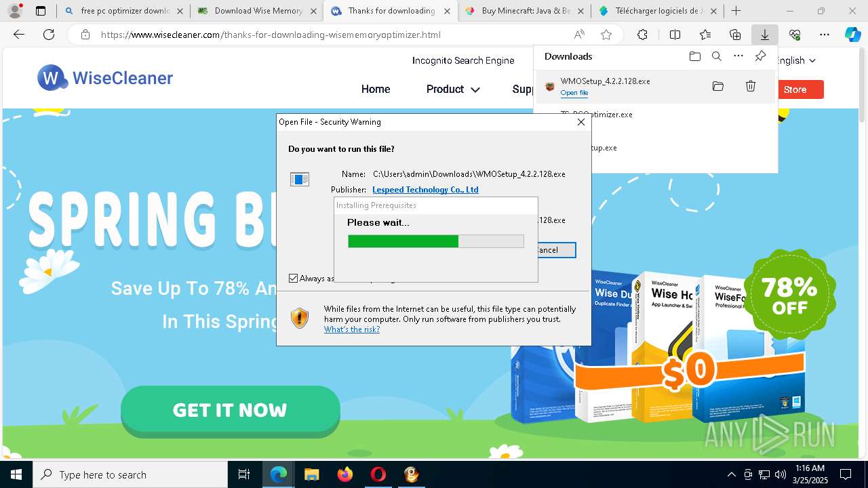Viewport: 868px width, 488px height.
Task: Open downloads folder in Downloads panel
Action: [x=694, y=56]
